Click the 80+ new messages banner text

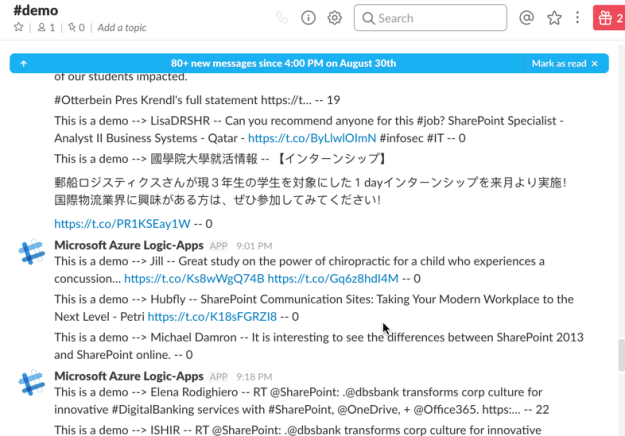coord(283,63)
